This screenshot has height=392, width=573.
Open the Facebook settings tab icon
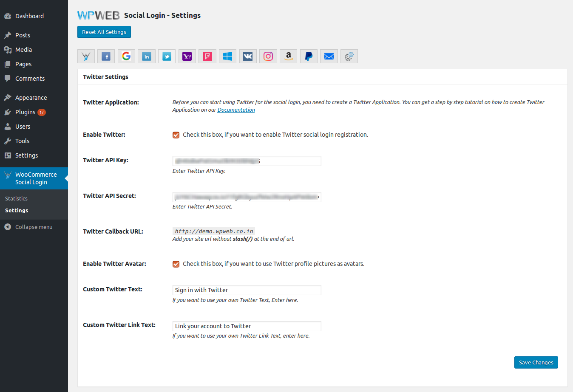click(x=106, y=56)
